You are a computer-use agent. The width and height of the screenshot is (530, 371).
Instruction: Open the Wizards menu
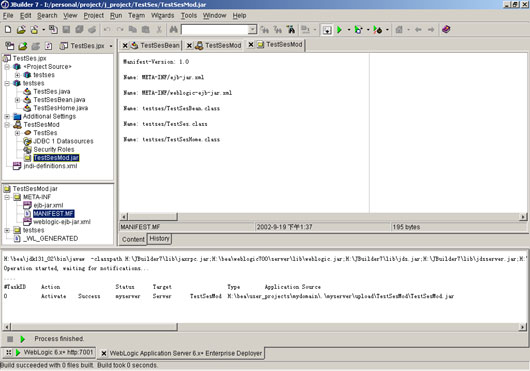(163, 16)
